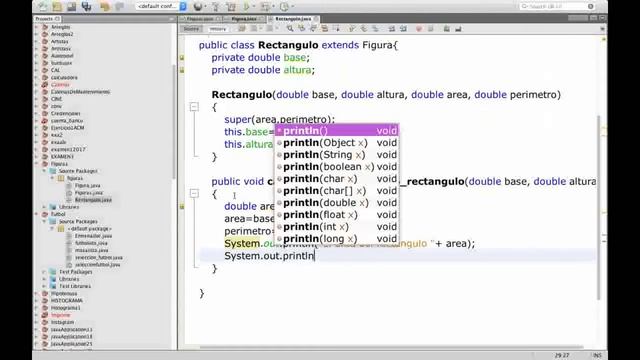Click the Profile Project clock icon
The image size is (640, 360).
pos(284,7)
